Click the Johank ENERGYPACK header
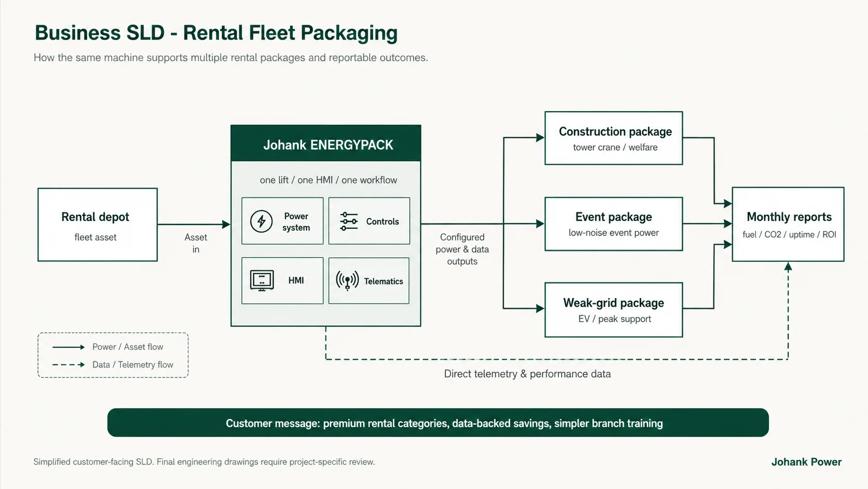The width and height of the screenshot is (868, 489). [x=326, y=143]
